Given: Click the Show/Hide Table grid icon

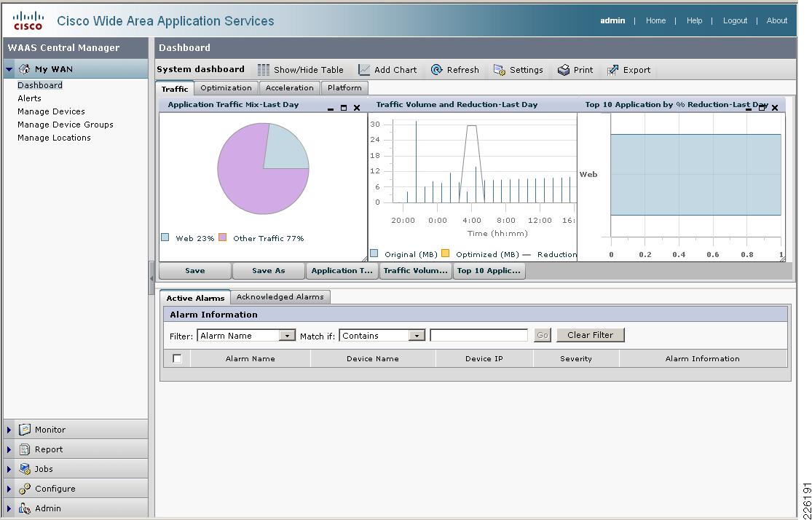Looking at the screenshot, I should coord(264,70).
